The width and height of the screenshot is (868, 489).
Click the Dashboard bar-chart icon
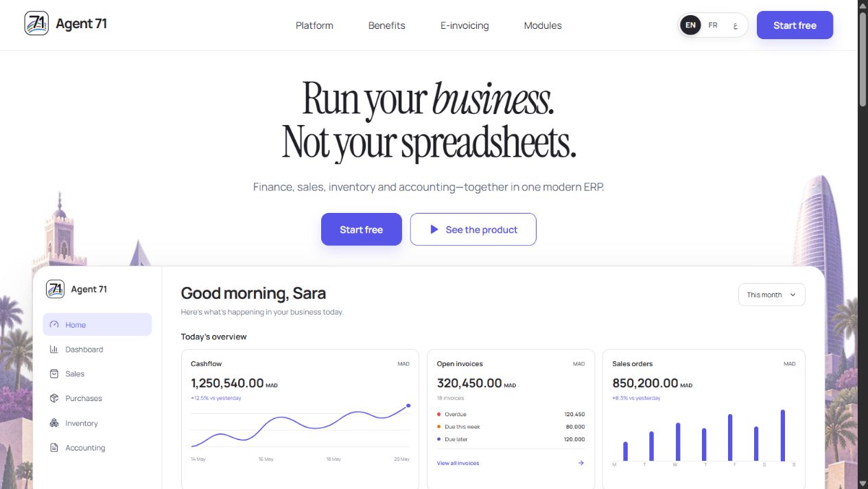click(x=54, y=350)
